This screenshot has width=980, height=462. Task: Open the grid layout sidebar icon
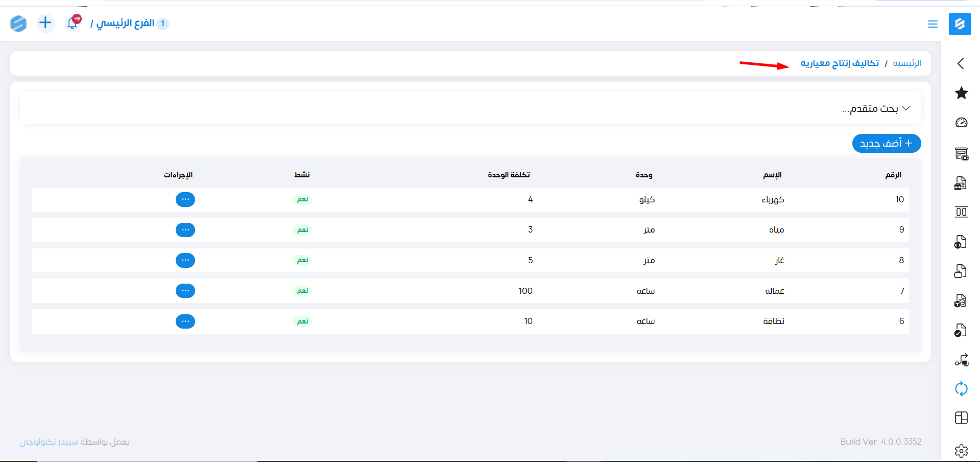(961, 418)
